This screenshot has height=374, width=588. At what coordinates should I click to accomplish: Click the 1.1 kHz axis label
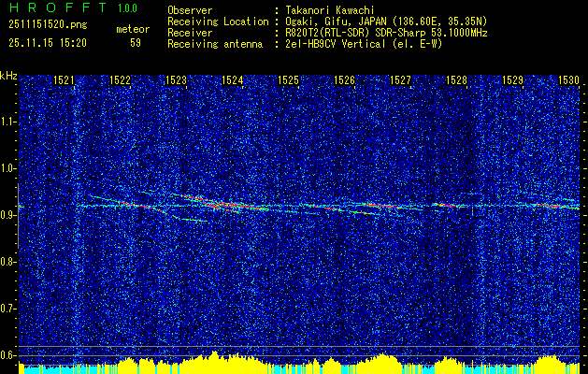click(7, 122)
